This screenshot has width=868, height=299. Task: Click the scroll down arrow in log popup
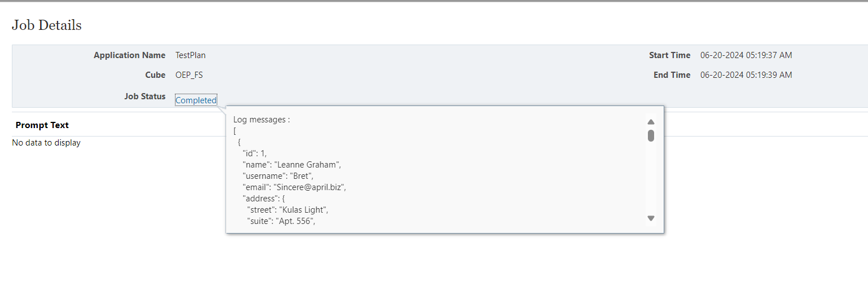tap(651, 218)
